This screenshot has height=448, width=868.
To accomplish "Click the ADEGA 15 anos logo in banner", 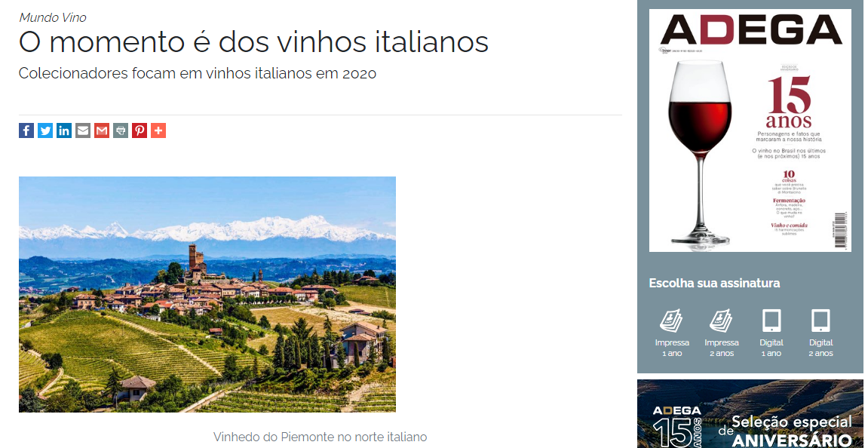I will 676,426.
